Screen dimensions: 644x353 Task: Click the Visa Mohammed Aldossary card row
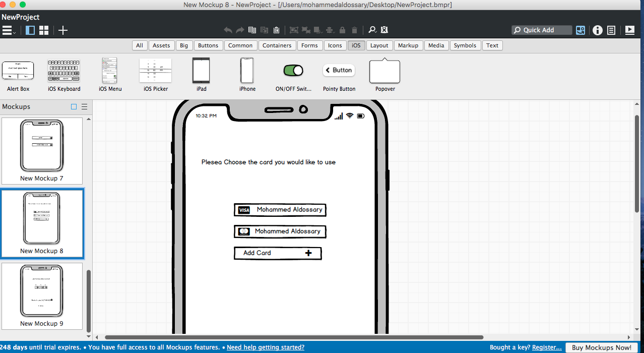pos(280,210)
